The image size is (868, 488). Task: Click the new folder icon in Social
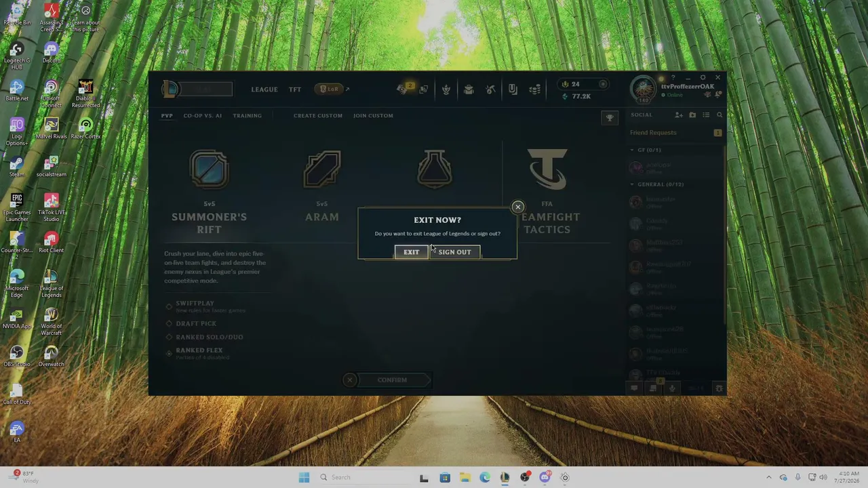pos(692,115)
